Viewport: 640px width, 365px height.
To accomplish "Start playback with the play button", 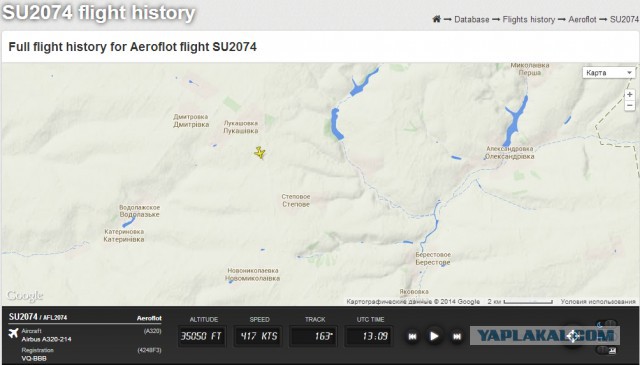I will [434, 336].
